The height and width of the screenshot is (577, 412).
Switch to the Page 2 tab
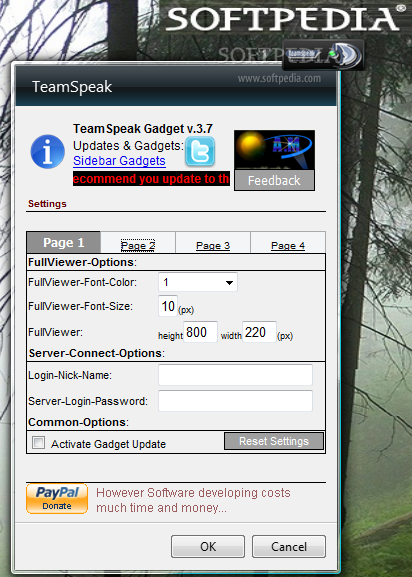[x=138, y=245]
